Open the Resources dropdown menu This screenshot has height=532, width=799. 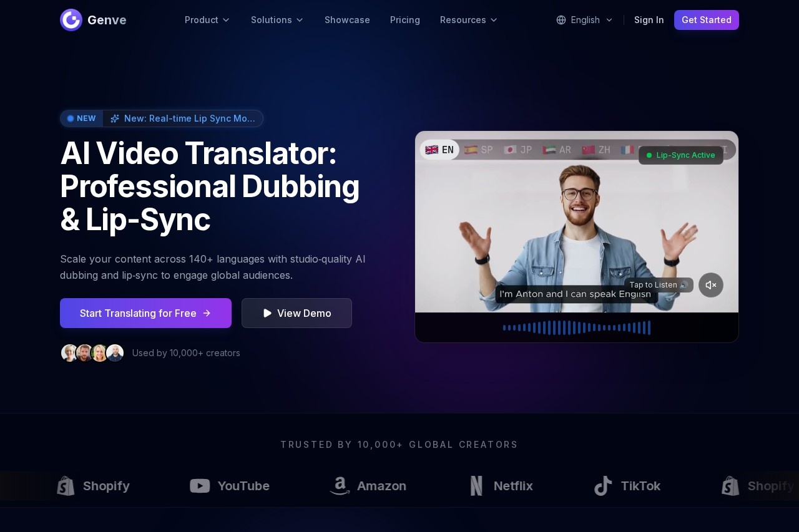point(469,20)
